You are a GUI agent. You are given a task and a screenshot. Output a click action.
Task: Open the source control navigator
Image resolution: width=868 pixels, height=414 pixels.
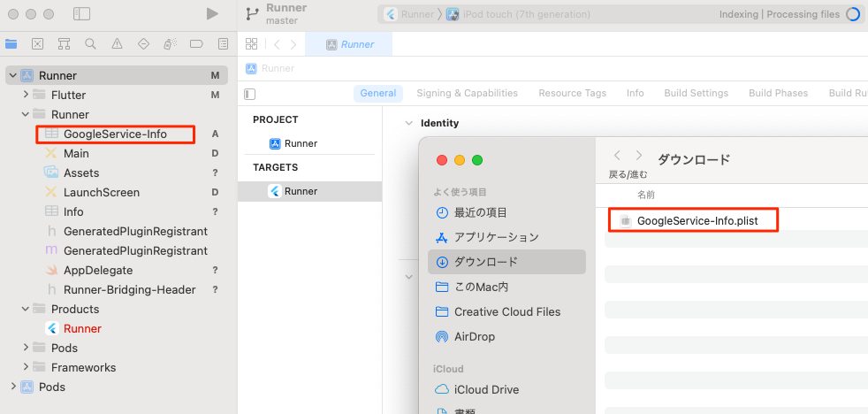(37, 43)
